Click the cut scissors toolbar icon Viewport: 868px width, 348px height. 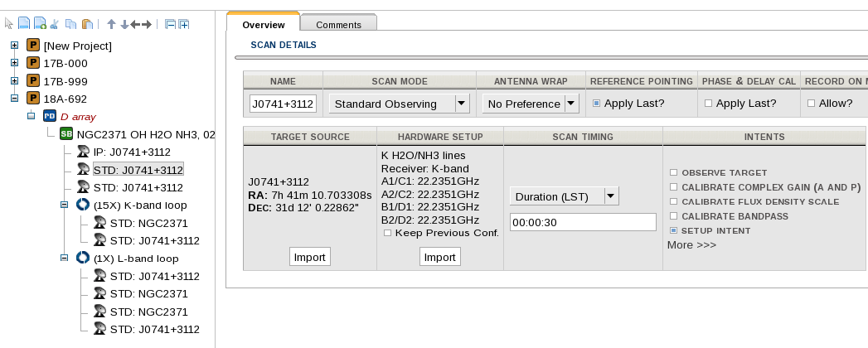54,24
